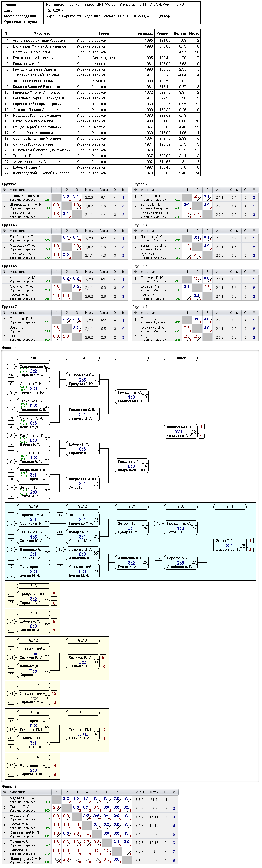Select the 'Финал' round label in bracket
Screen dimensions: 262x868
tap(181, 358)
